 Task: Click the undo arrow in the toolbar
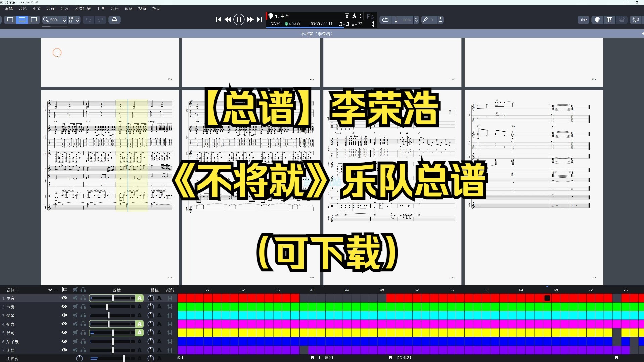click(x=88, y=20)
